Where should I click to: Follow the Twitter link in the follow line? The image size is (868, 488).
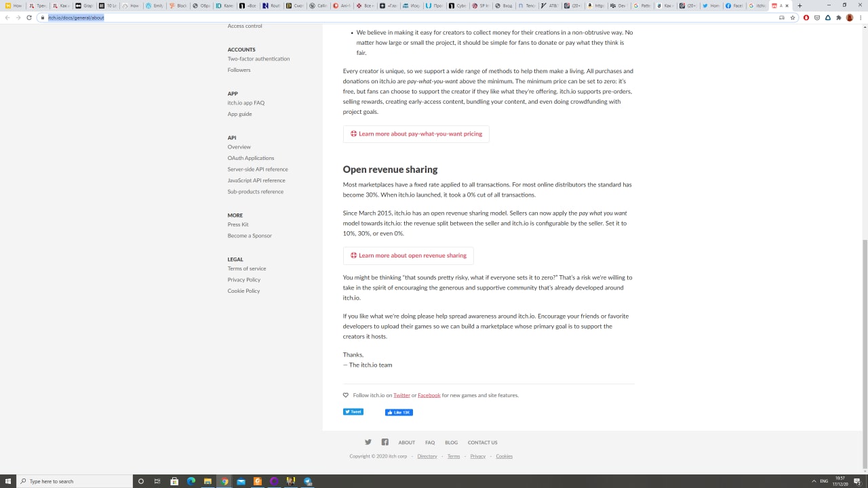[401, 395]
